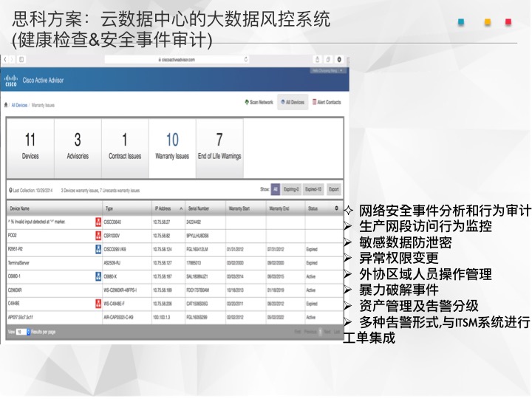Click the All Devices breadcrumb link
532x399 pixels.
point(19,105)
